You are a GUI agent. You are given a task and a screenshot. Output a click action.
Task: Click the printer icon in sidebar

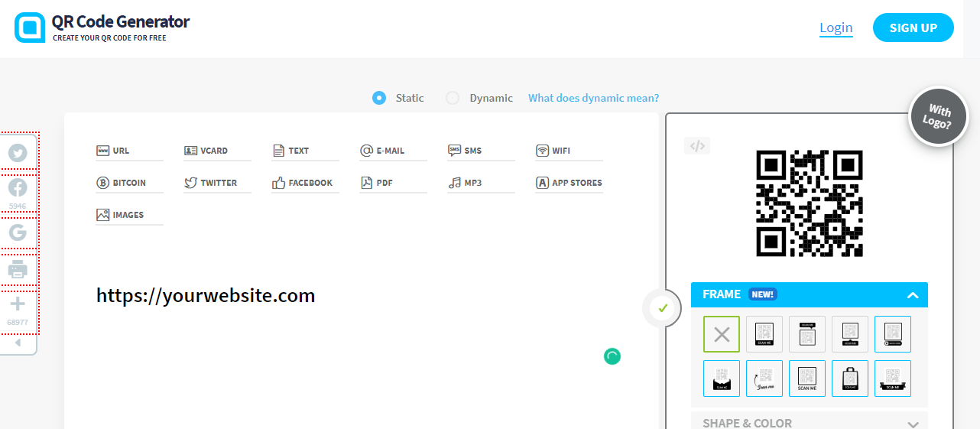click(18, 269)
